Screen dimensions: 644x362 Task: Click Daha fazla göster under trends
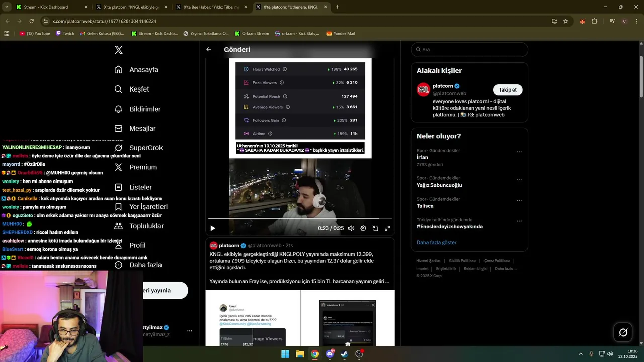point(436,242)
